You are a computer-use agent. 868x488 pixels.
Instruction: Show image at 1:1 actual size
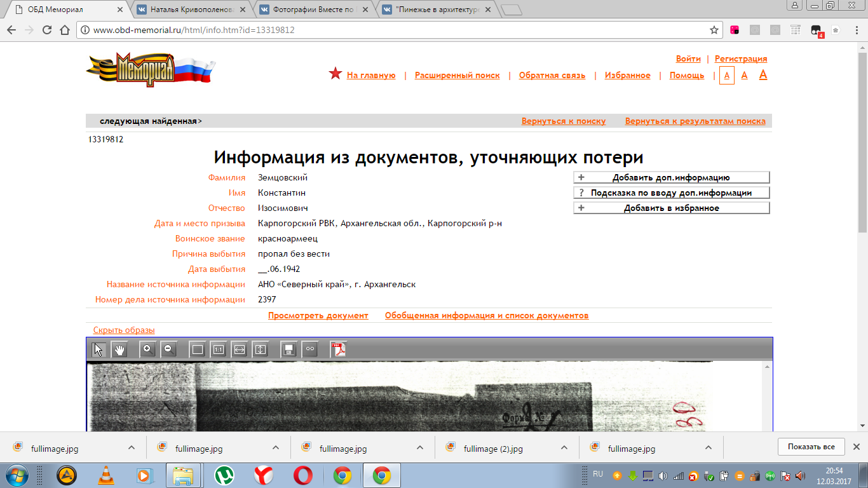pyautogui.click(x=218, y=349)
